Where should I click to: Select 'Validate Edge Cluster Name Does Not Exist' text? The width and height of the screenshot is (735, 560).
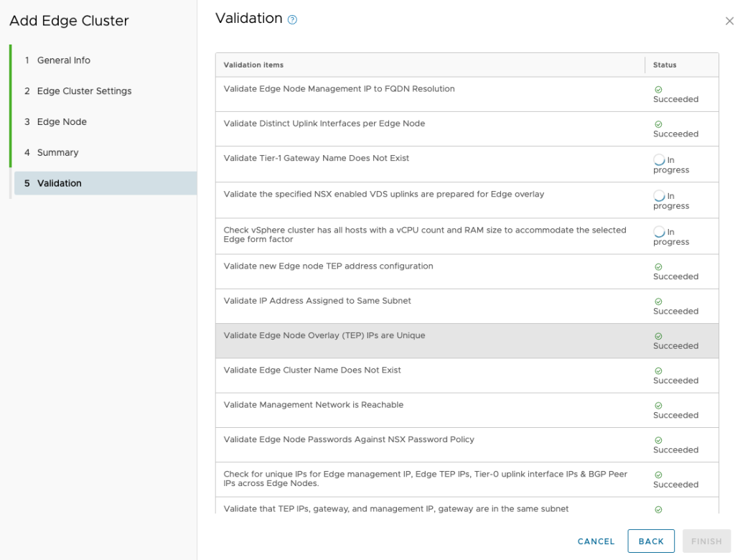[312, 370]
